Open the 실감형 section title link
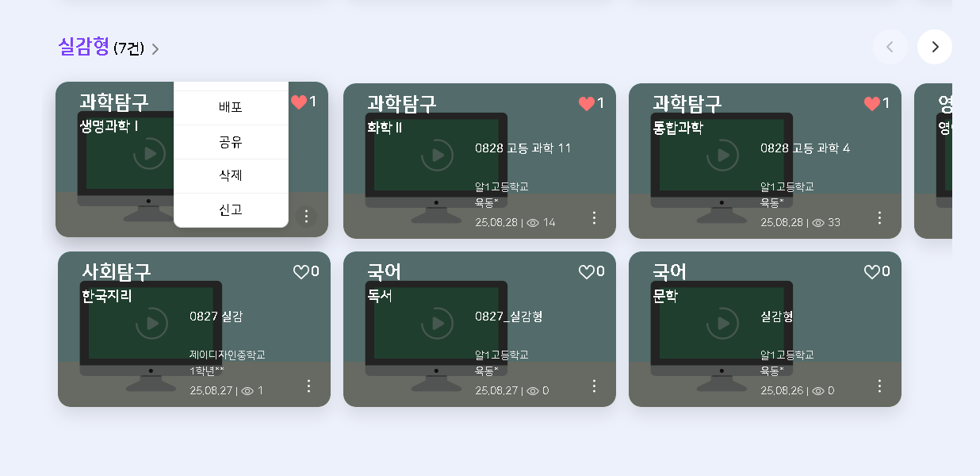This screenshot has height=476, width=980. click(x=84, y=47)
